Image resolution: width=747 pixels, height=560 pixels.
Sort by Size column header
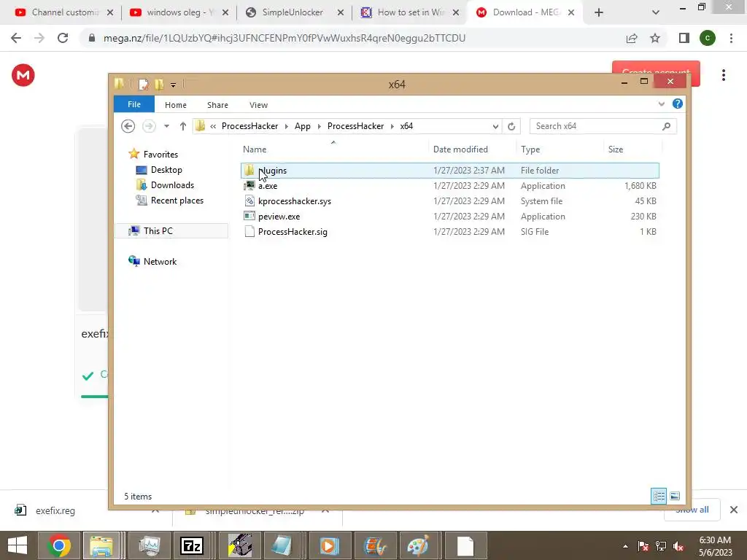(x=616, y=149)
